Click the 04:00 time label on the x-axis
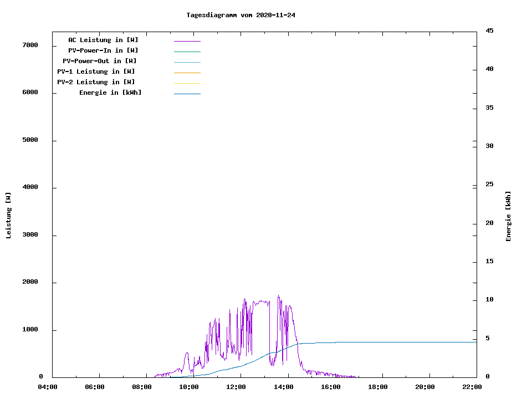 48,387
